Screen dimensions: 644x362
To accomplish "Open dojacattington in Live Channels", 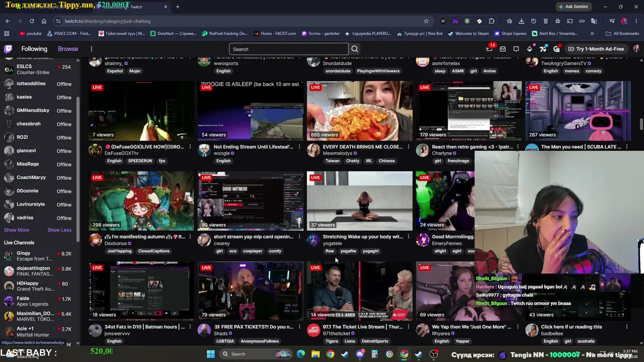I will (38, 271).
